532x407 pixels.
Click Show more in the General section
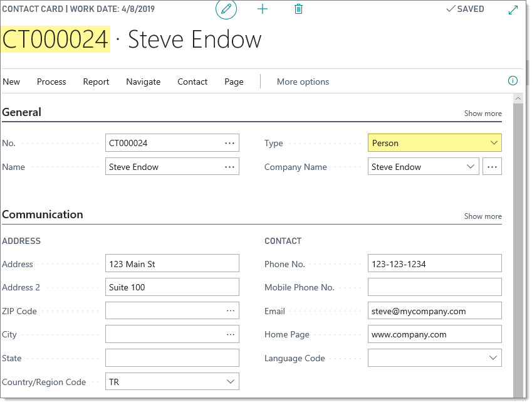pyautogui.click(x=482, y=114)
